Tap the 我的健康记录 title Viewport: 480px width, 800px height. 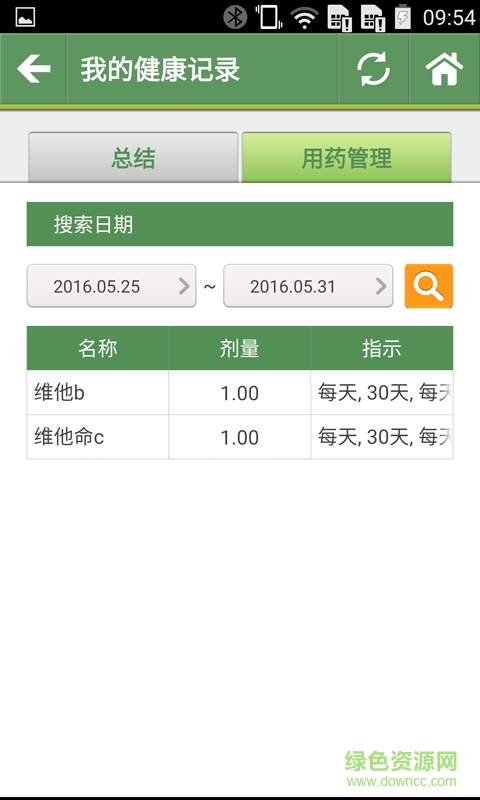pyautogui.click(x=160, y=69)
